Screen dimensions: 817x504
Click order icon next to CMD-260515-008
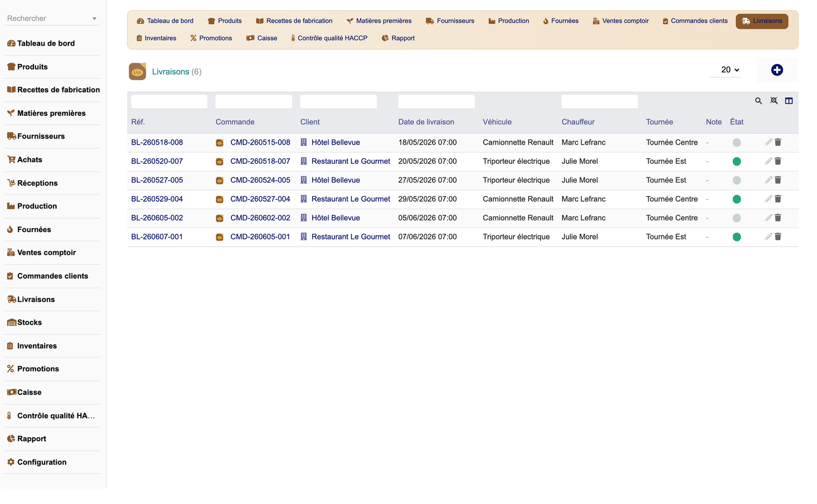(x=219, y=143)
